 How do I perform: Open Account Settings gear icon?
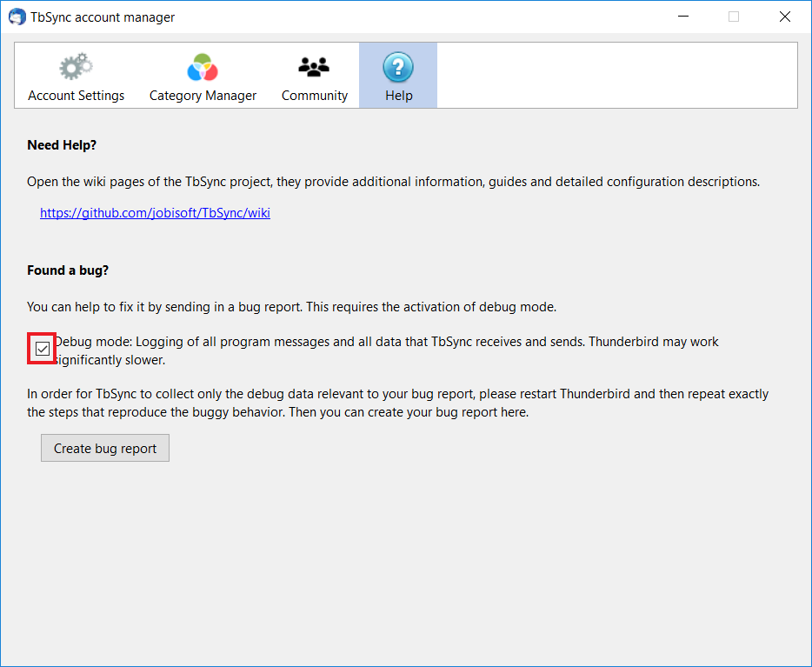pos(76,66)
